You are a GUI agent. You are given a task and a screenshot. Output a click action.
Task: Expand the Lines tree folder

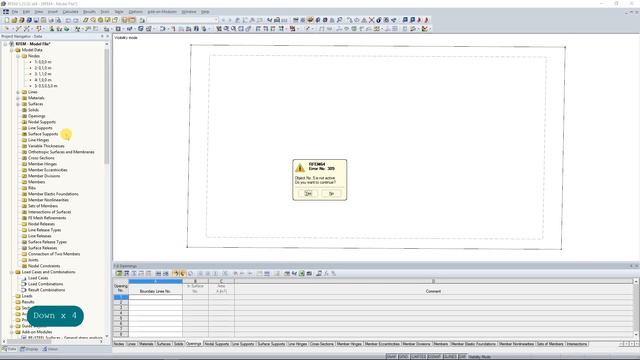pyautogui.click(x=18, y=92)
